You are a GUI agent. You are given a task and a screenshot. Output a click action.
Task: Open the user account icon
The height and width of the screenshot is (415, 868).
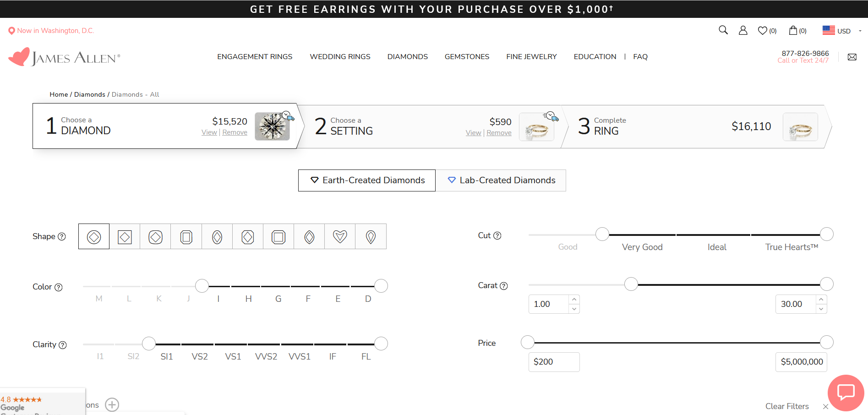743,30
